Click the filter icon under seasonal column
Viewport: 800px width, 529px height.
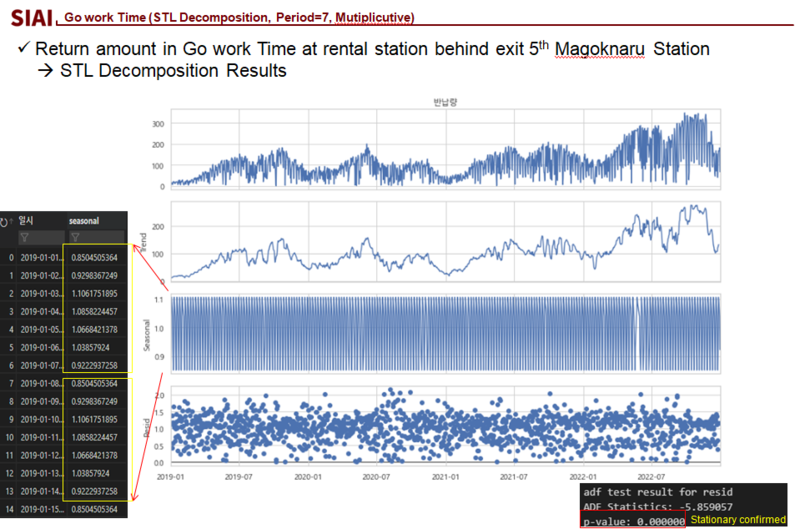point(75,237)
